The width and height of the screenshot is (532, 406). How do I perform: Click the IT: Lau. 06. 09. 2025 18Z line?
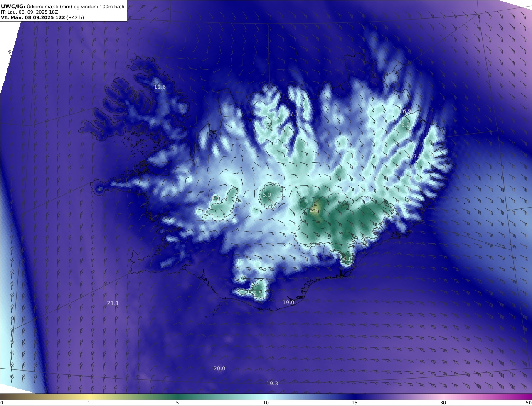click(29, 12)
